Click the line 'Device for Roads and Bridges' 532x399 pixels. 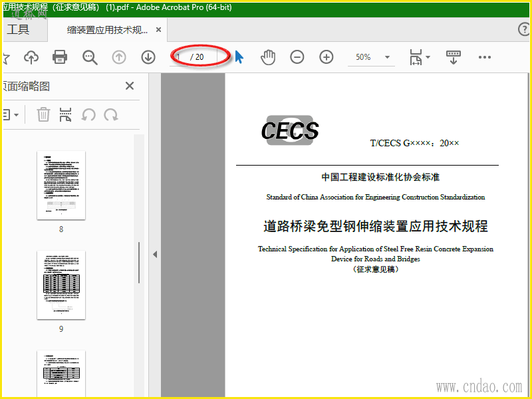point(376,259)
